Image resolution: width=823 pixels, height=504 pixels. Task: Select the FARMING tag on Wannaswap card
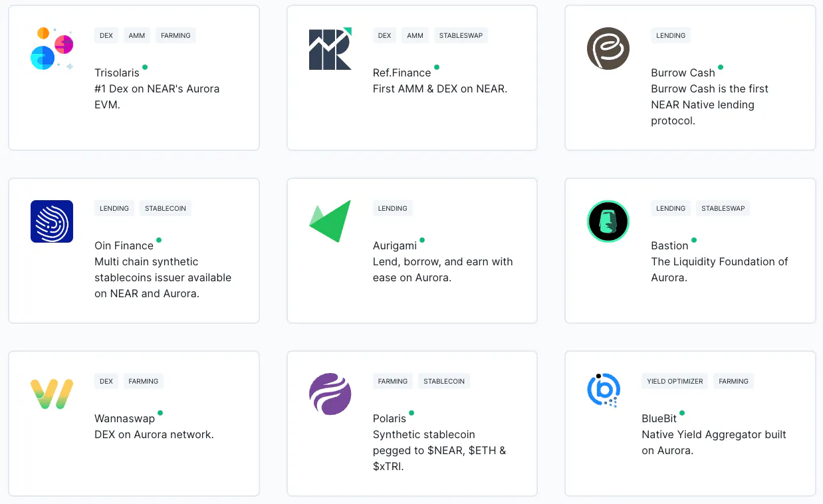point(144,381)
